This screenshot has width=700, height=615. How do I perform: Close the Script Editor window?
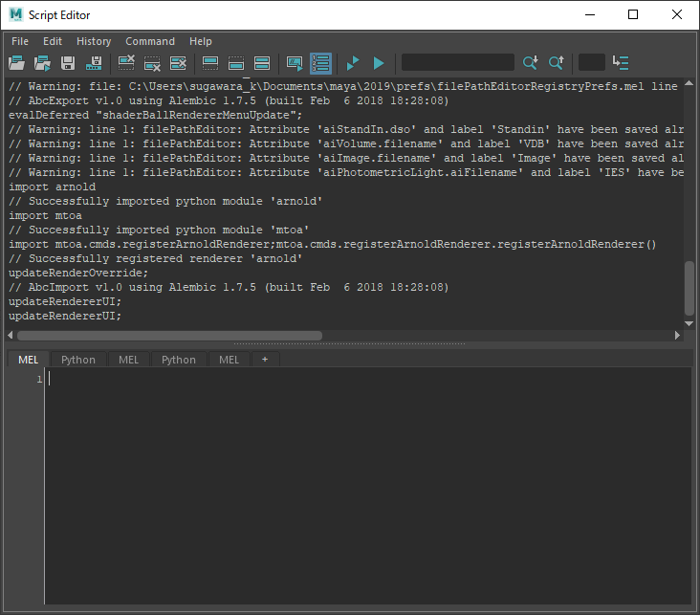[x=677, y=14]
